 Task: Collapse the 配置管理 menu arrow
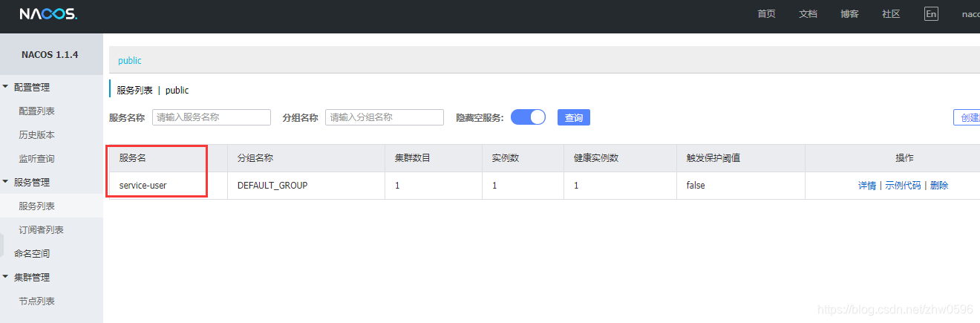(x=6, y=87)
